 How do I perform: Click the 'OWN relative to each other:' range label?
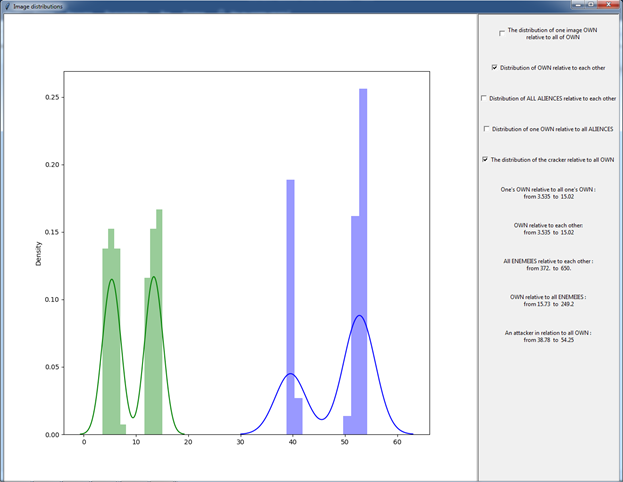pos(548,225)
